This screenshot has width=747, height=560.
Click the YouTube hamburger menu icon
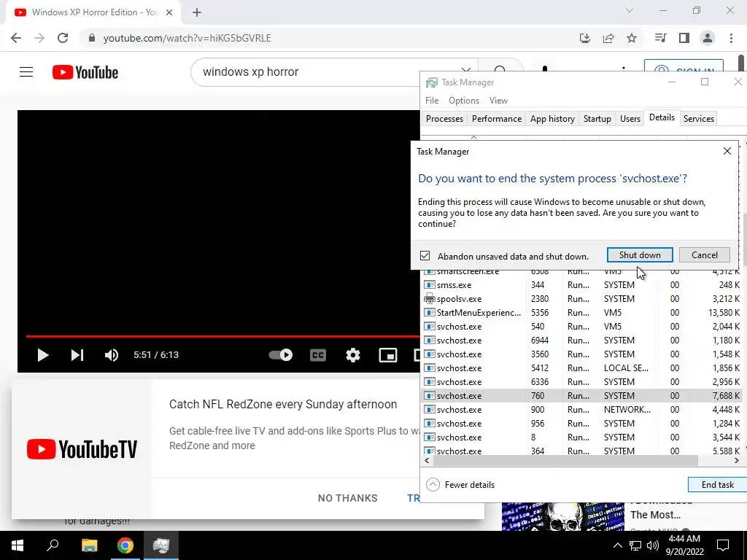point(26,72)
